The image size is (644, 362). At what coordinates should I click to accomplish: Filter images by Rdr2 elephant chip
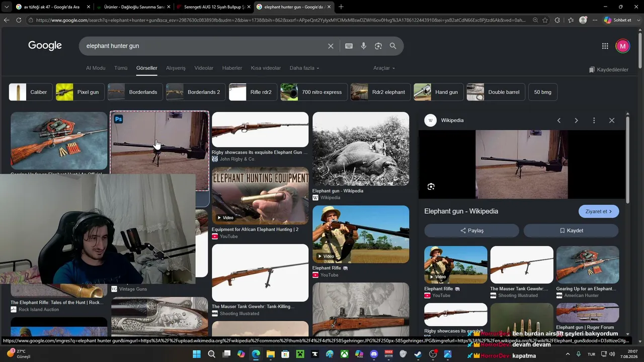(x=380, y=92)
